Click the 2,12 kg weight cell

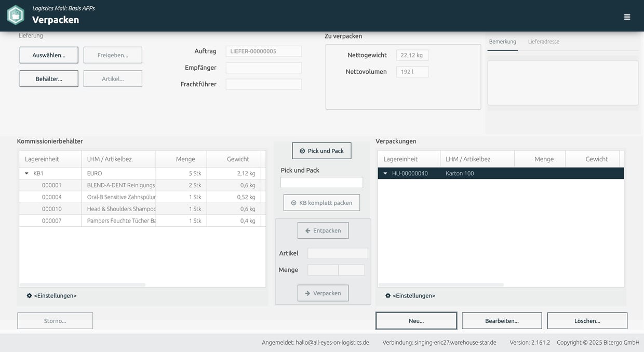234,174
